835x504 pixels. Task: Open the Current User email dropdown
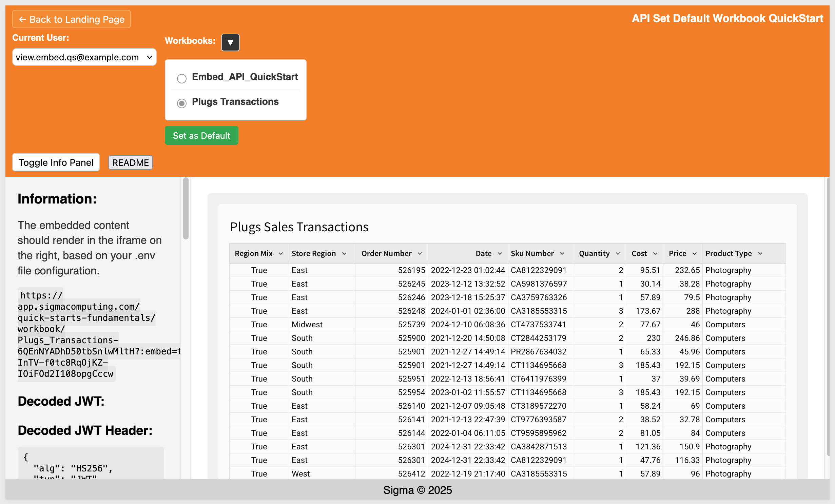[x=84, y=57]
